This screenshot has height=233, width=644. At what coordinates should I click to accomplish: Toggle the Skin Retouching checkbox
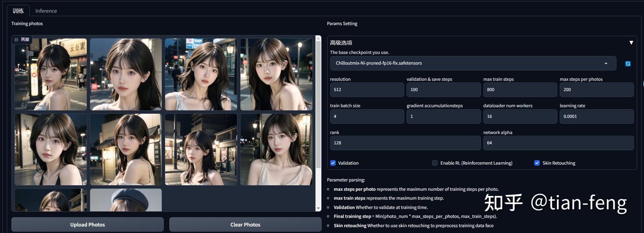pyautogui.click(x=537, y=163)
